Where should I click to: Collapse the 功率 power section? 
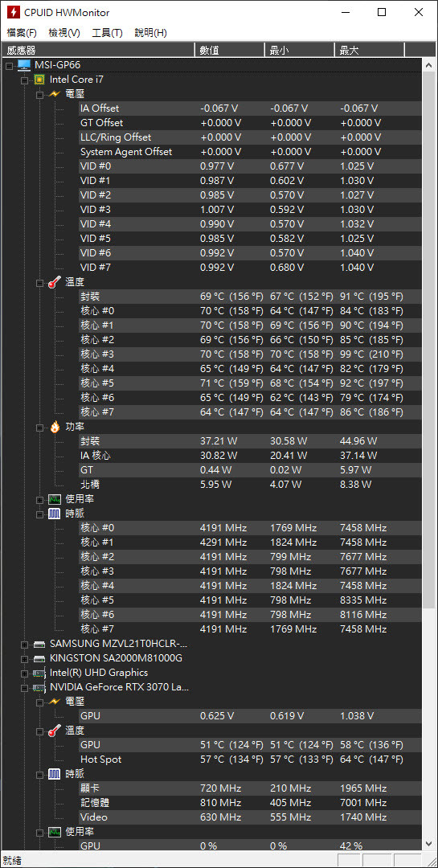39,427
